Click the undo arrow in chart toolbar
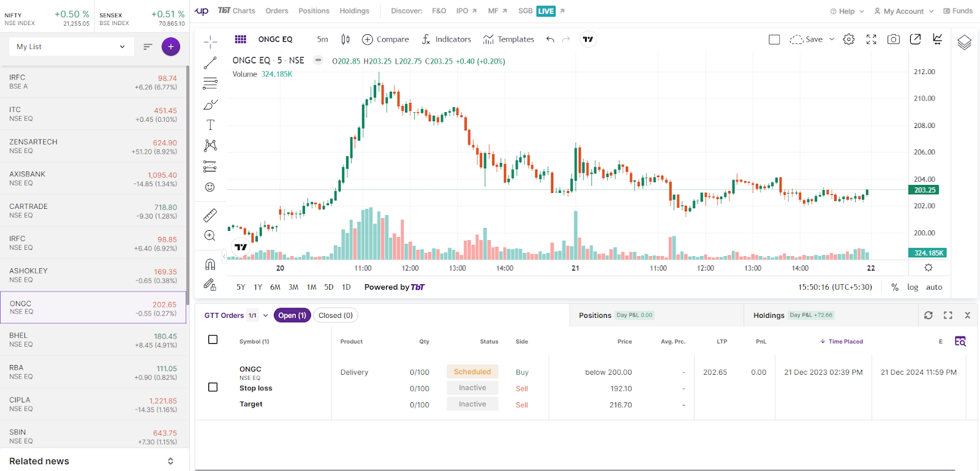The width and height of the screenshot is (980, 471). point(550,39)
